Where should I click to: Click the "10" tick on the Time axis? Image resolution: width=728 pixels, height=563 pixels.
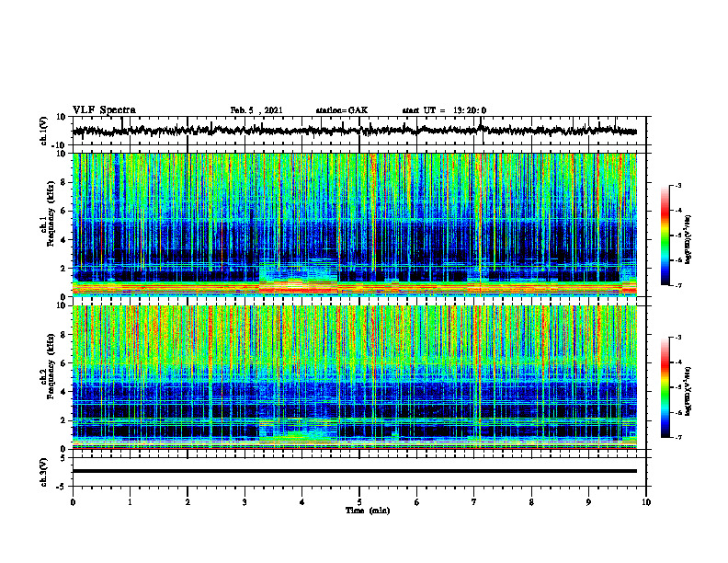click(x=646, y=502)
